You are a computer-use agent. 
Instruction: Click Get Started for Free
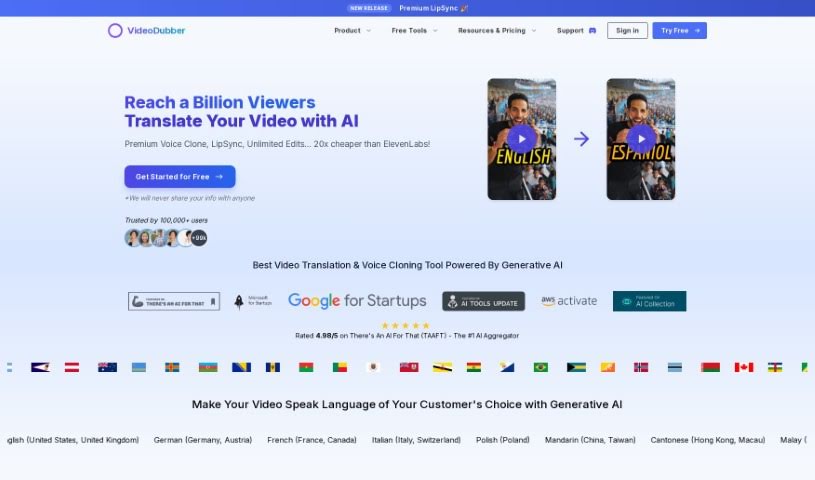coord(180,177)
